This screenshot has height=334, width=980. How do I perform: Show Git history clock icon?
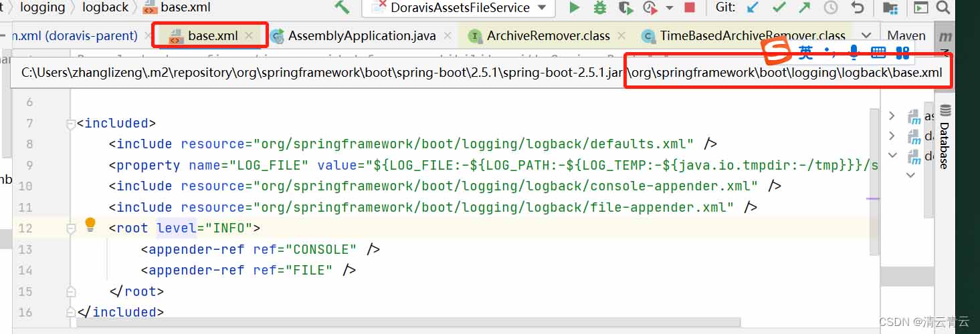tap(831, 7)
